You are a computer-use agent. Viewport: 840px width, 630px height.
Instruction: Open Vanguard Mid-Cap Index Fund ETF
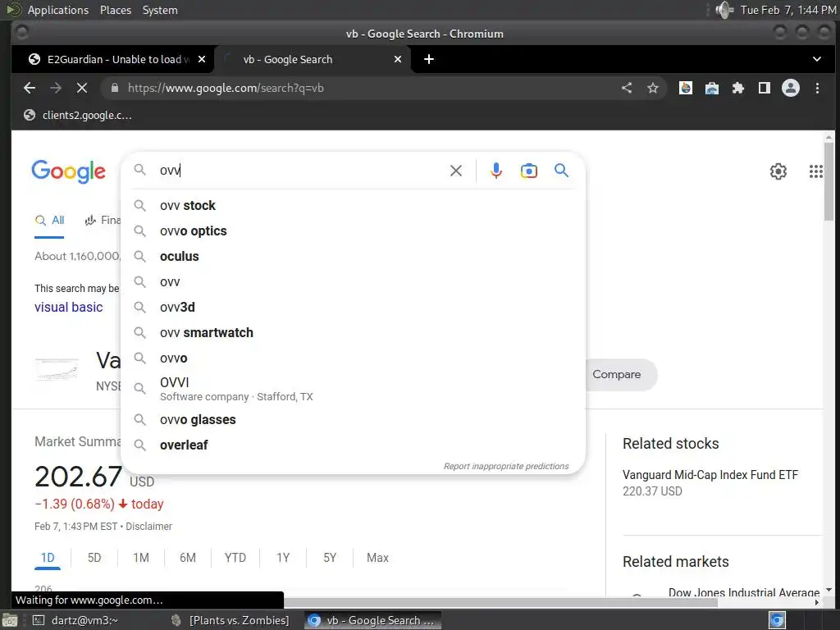[710, 475]
